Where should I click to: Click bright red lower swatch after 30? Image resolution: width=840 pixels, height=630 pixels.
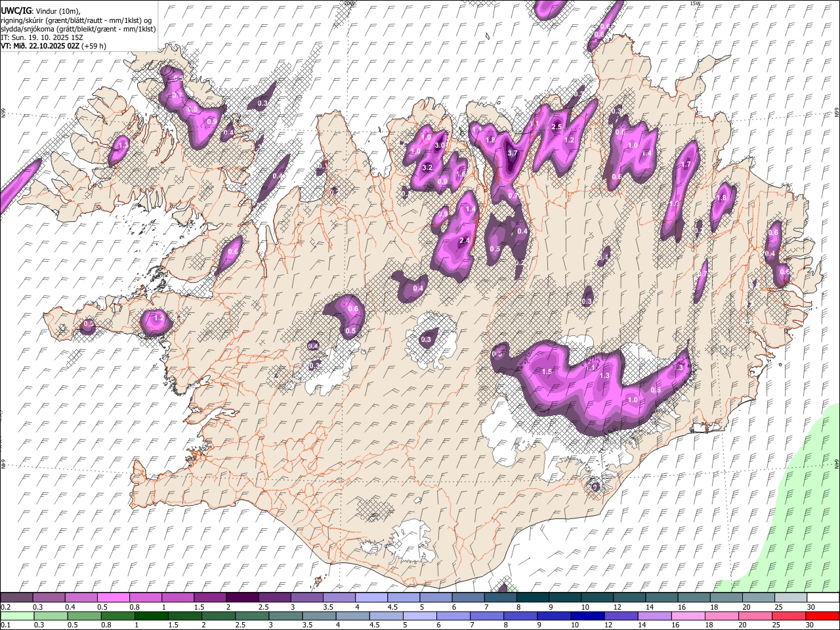(822, 616)
